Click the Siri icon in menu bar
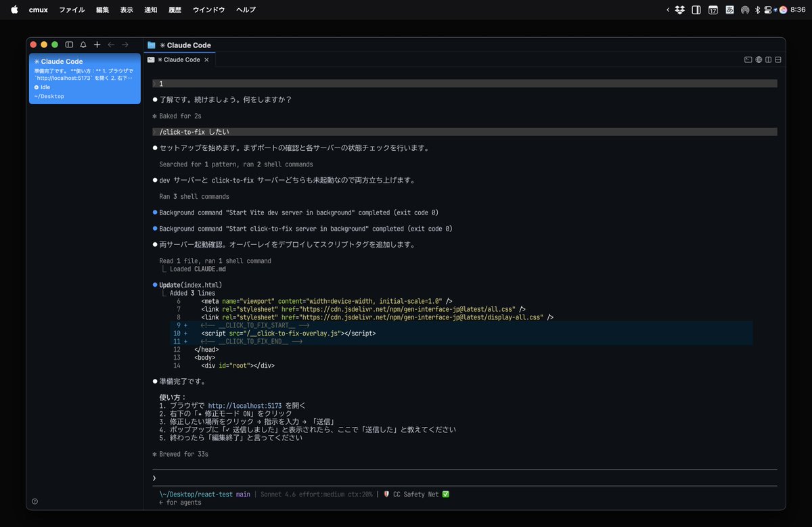 [x=783, y=9]
